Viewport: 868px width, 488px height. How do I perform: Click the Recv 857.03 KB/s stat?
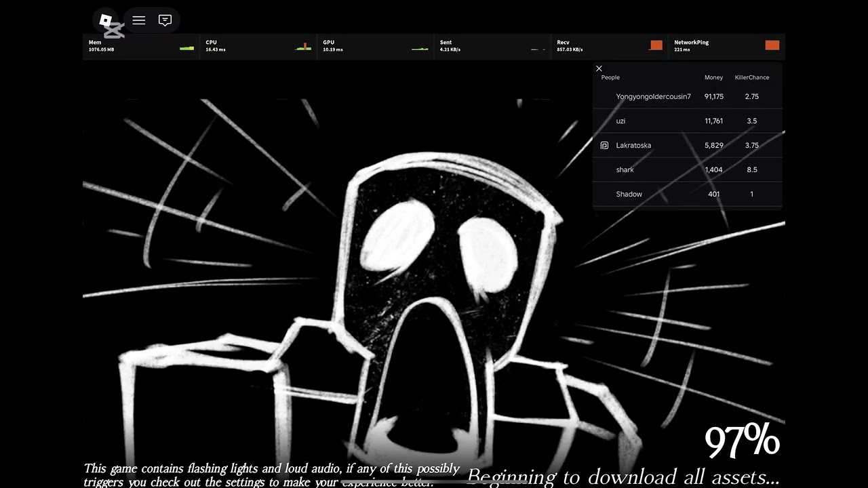click(610, 46)
